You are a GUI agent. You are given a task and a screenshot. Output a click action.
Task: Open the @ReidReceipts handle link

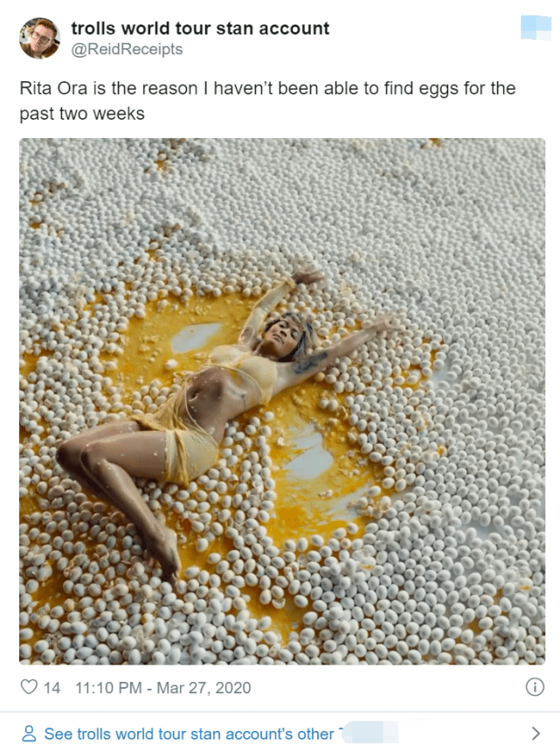pyautogui.click(x=127, y=49)
